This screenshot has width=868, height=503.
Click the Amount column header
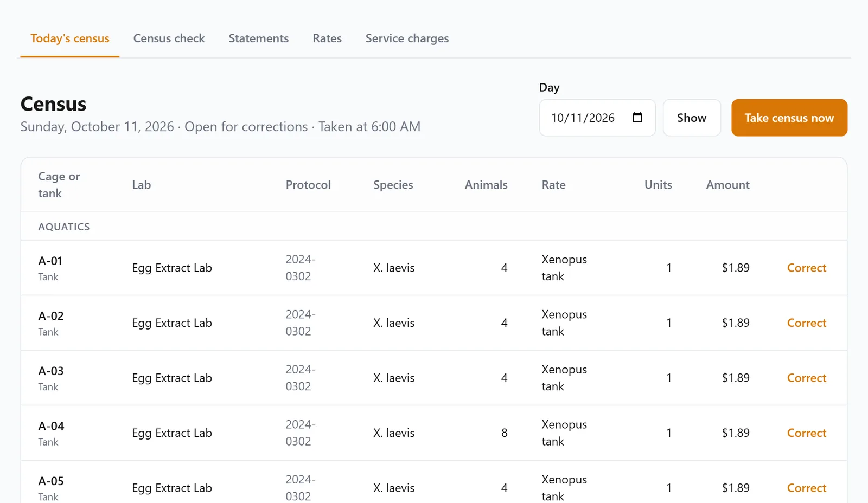[727, 185]
